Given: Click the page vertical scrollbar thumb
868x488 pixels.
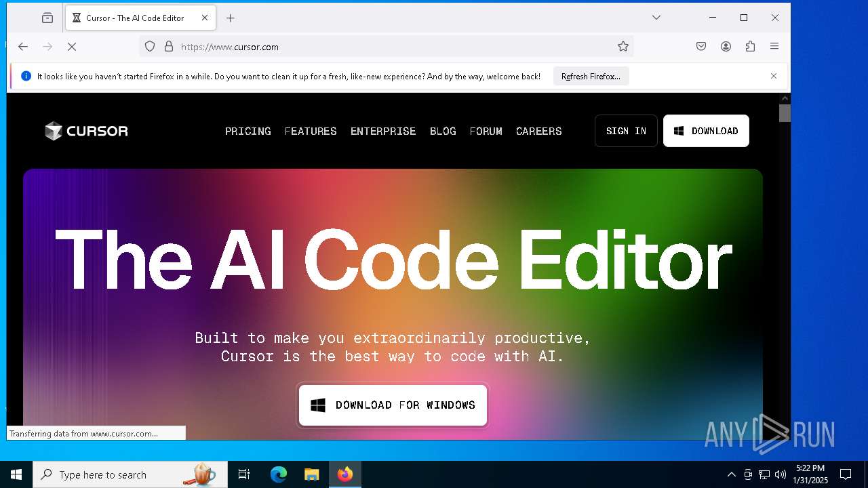Looking at the screenshot, I should click(785, 113).
